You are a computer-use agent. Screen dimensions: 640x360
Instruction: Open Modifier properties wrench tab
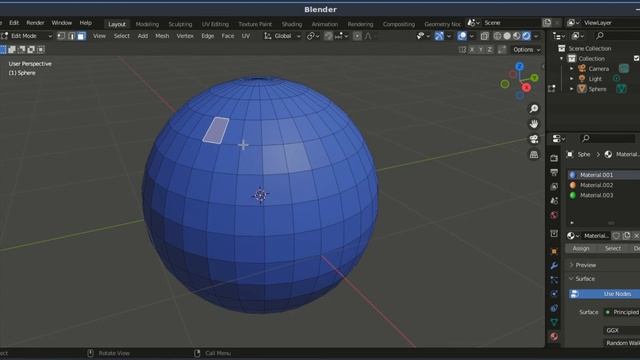[x=554, y=266]
